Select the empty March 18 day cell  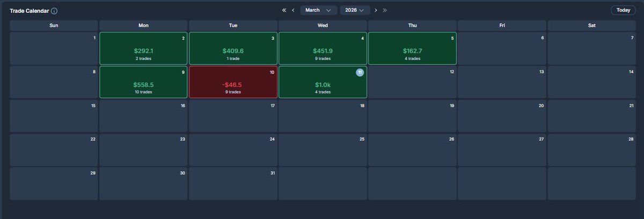coord(323,116)
